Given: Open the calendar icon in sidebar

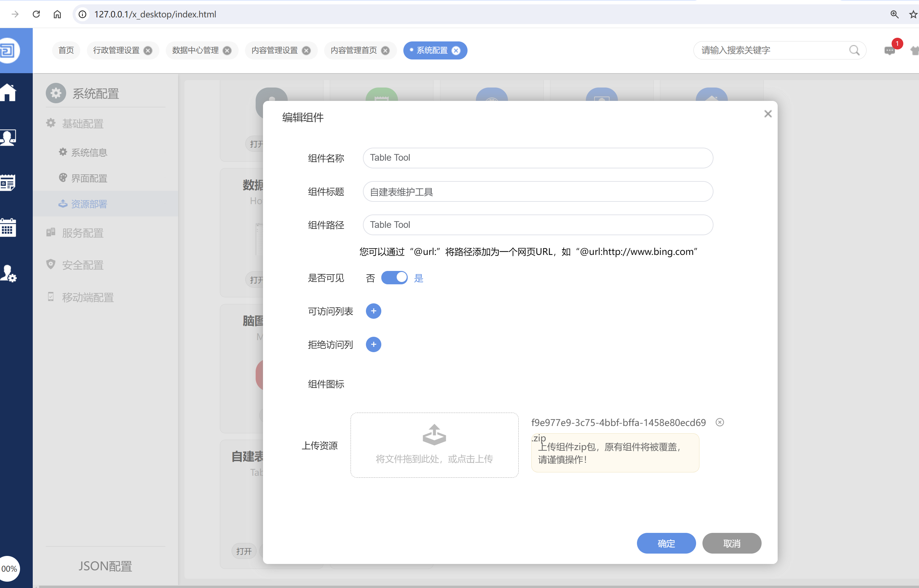Looking at the screenshot, I should pyautogui.click(x=8, y=228).
